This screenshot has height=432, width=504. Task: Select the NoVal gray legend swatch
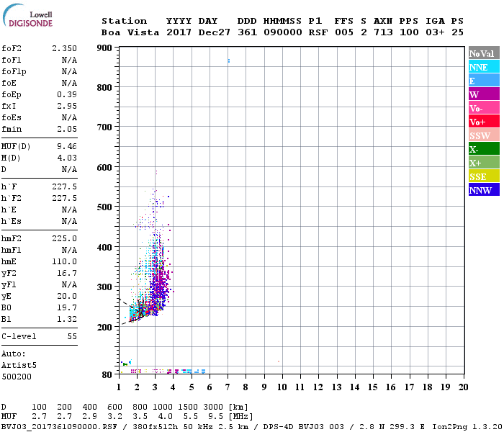pos(483,53)
